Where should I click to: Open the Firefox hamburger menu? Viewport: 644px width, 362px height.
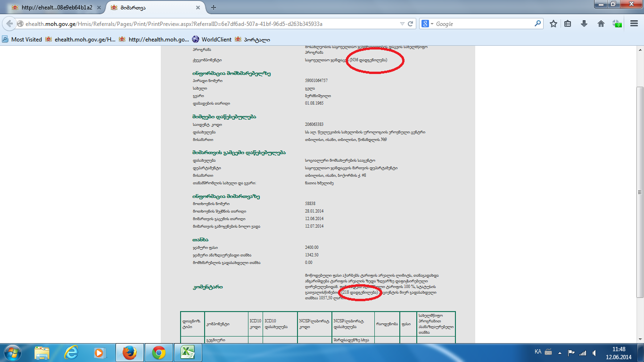634,24
